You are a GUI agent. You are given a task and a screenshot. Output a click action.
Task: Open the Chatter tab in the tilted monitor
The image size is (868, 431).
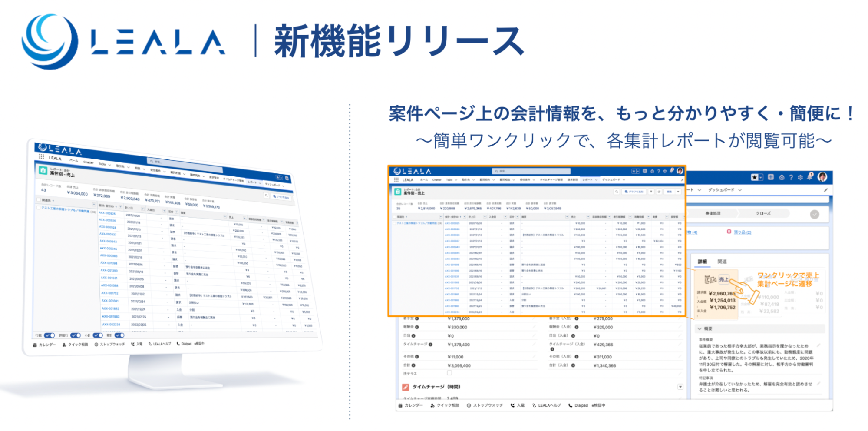click(88, 162)
